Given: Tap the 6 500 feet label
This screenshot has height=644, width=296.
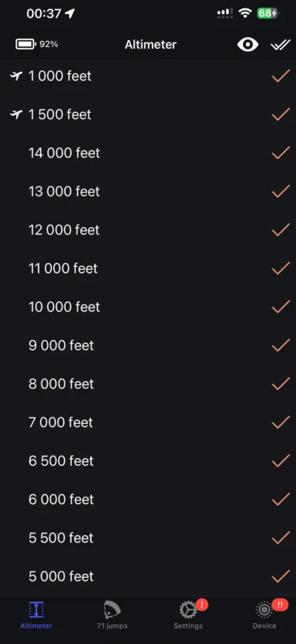Looking at the screenshot, I should click(61, 461).
